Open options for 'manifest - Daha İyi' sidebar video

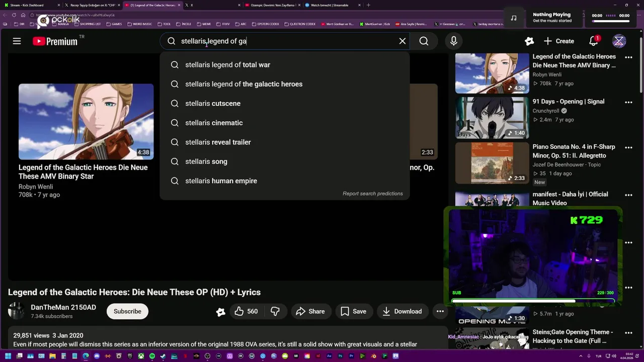[628, 195]
